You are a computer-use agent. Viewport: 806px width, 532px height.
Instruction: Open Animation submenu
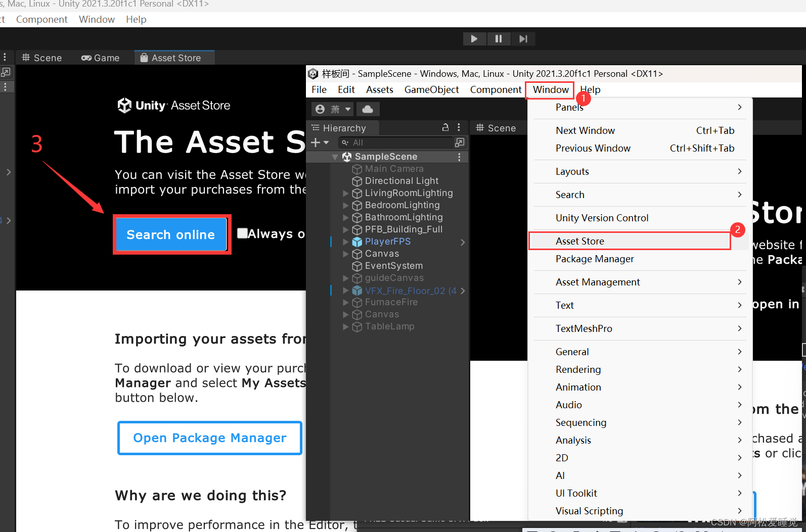tap(641, 387)
